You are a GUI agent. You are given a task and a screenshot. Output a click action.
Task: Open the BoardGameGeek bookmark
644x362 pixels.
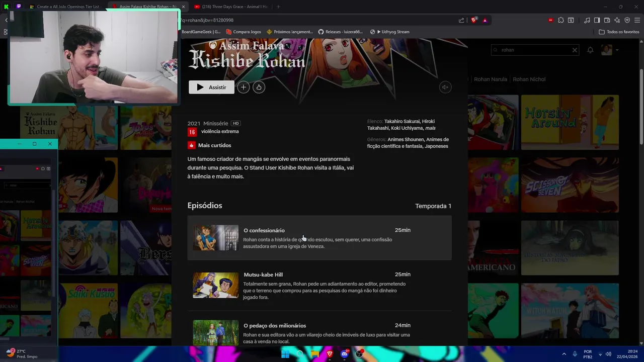tap(201, 32)
